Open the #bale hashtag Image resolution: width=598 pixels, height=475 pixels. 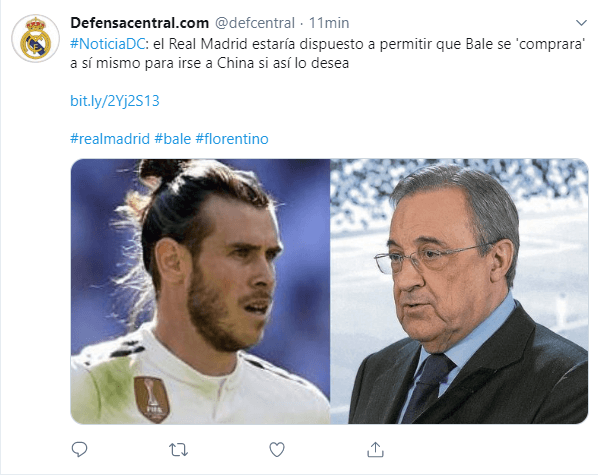pyautogui.click(x=172, y=138)
